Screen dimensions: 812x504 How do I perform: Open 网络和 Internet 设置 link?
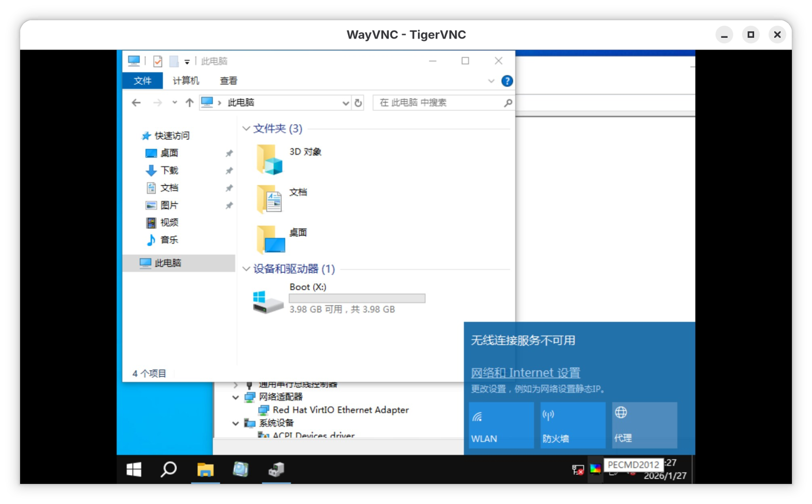click(x=525, y=372)
